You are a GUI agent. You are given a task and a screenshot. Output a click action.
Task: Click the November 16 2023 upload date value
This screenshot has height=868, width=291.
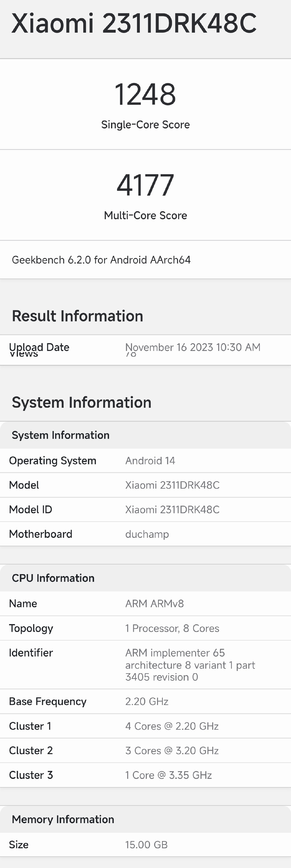[x=193, y=347]
